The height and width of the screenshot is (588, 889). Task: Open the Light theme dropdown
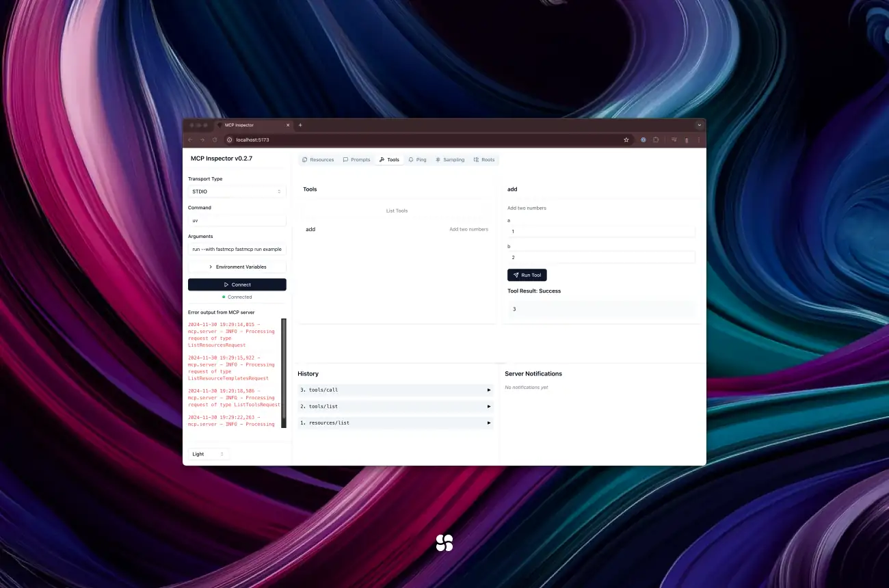209,454
